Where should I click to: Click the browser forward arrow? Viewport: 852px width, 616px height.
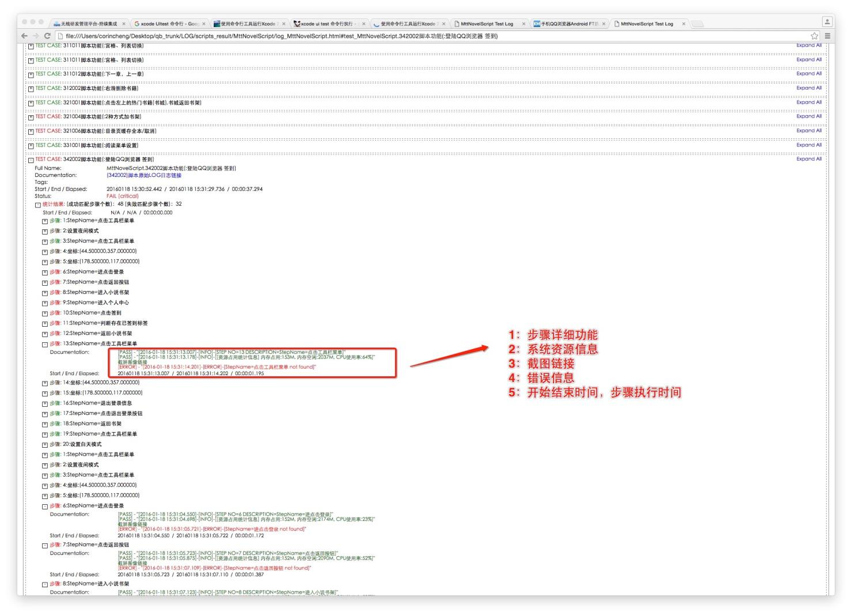[35, 36]
